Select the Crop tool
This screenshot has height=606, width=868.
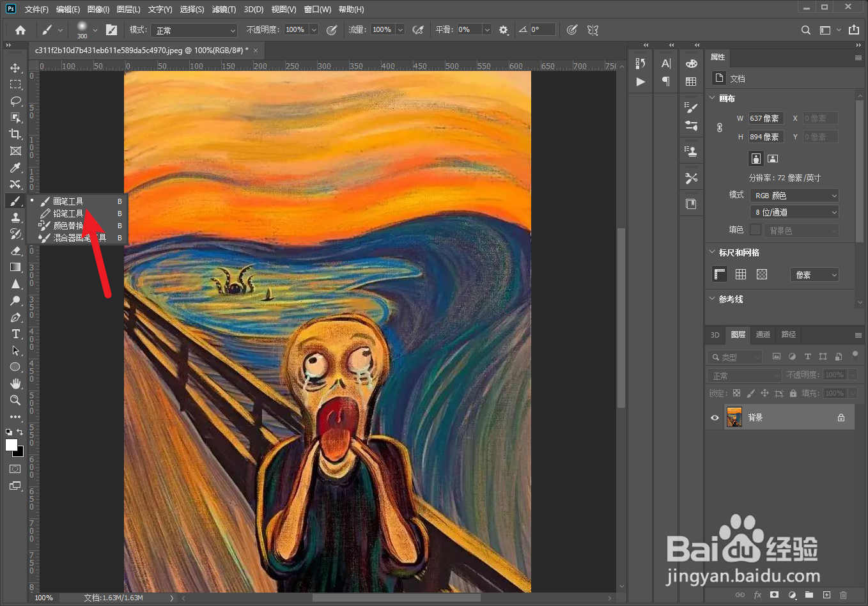coord(15,134)
